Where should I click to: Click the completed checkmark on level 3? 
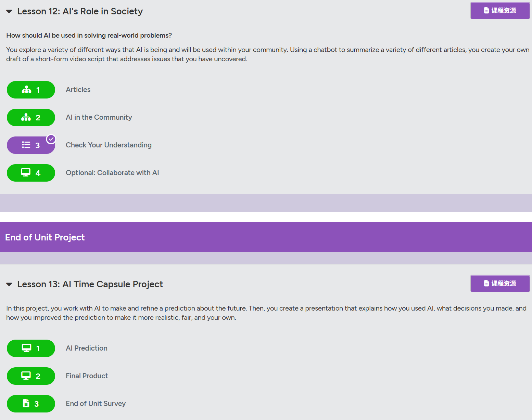click(x=51, y=139)
